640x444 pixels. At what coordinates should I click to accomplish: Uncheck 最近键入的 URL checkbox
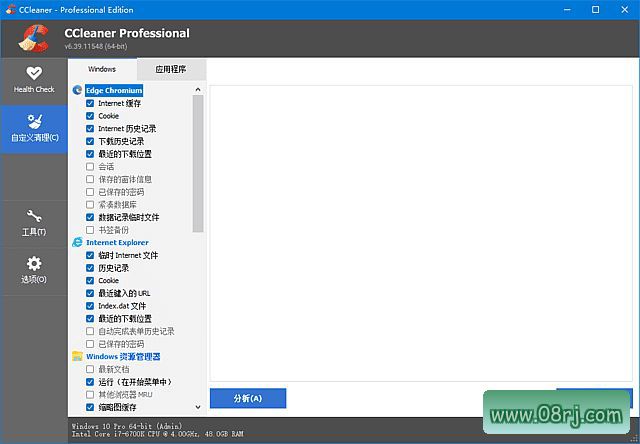[90, 293]
